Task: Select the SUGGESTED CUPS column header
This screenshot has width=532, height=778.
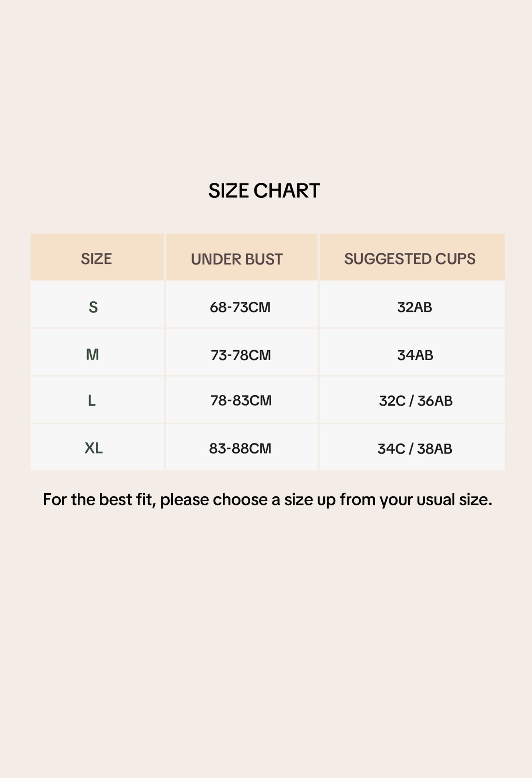Action: pyautogui.click(x=410, y=259)
